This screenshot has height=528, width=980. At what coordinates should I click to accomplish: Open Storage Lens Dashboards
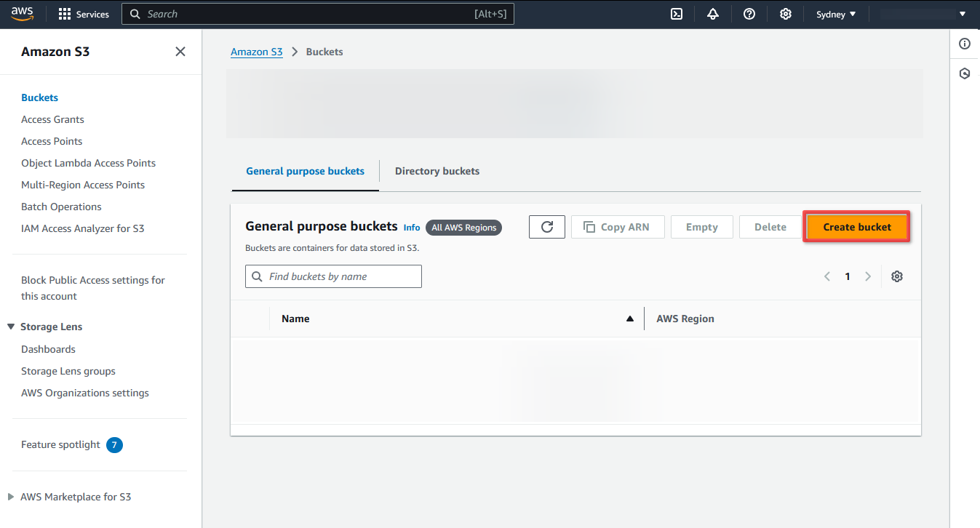pyautogui.click(x=48, y=349)
